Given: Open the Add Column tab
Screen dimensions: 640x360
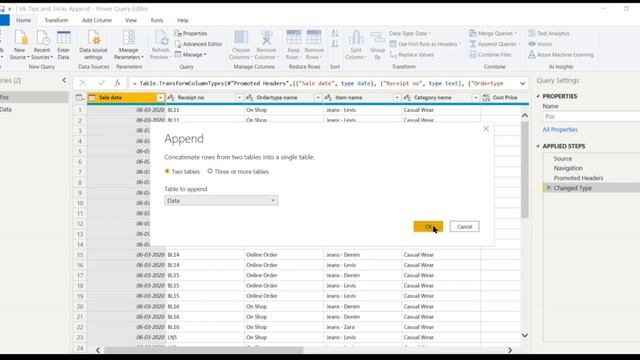Looking at the screenshot, I should (x=97, y=20).
